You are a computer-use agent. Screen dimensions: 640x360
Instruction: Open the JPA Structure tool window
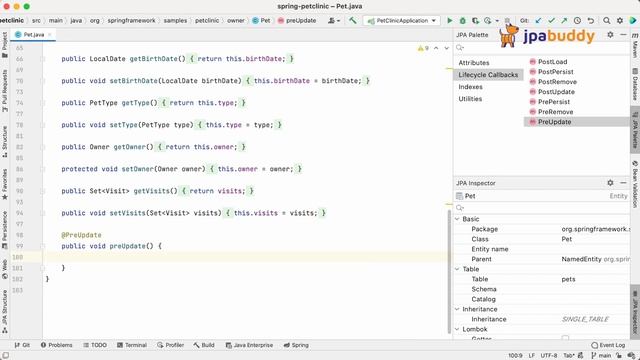pyautogui.click(x=4, y=311)
